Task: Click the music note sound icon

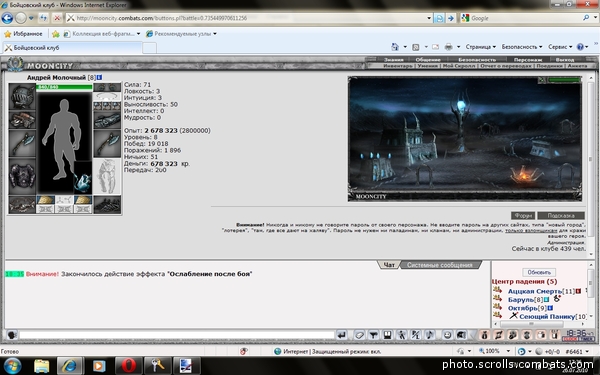Action: [x=430, y=335]
